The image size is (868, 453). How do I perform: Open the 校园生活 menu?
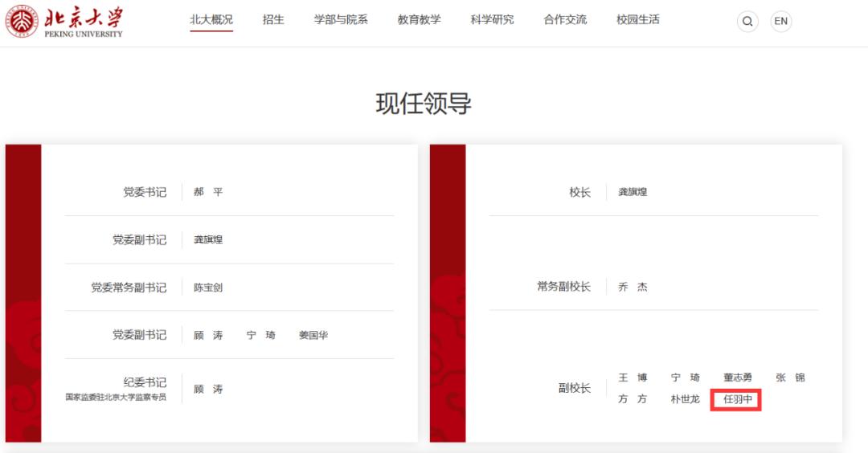pyautogui.click(x=638, y=20)
